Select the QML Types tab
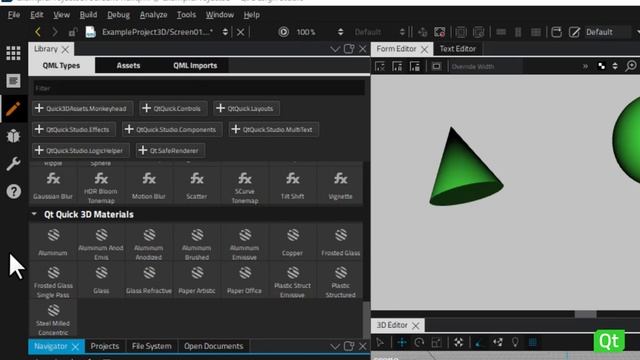This screenshot has height=360, width=640. tap(61, 65)
